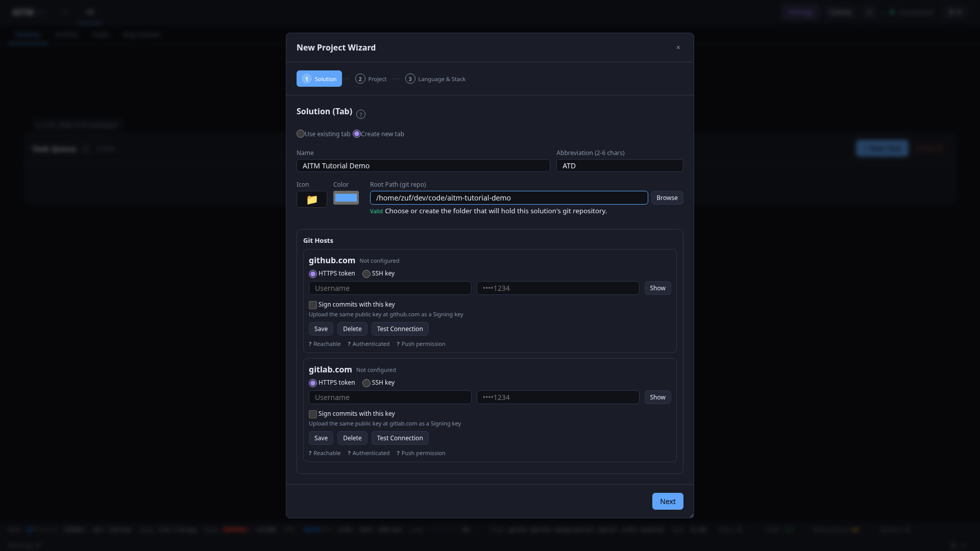The width and height of the screenshot is (980, 551).
Task: Click into the Root Path input
Action: (509, 198)
